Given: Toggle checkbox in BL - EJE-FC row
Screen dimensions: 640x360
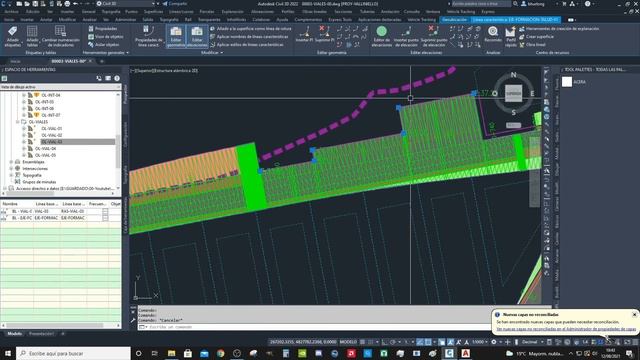Looking at the screenshot, I should 105,218.
